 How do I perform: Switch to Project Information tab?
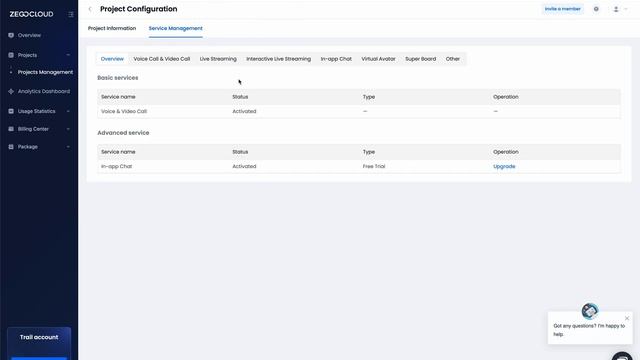coord(112,28)
